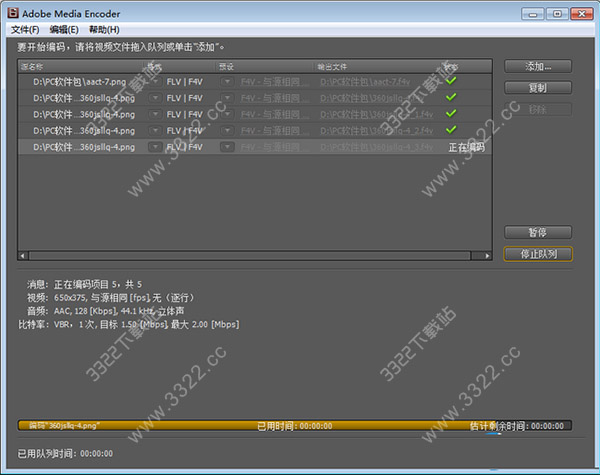This screenshot has height=475, width=600.
Task: Open the format dropdown in the 正在编码 row
Action: (155, 147)
